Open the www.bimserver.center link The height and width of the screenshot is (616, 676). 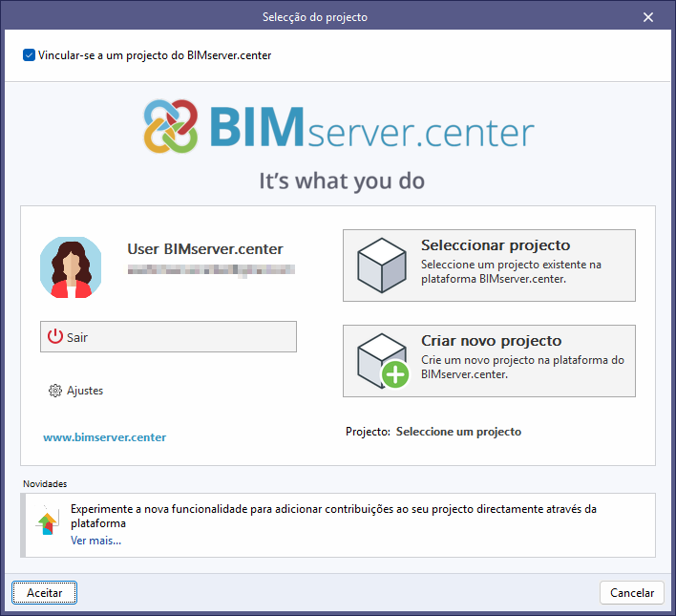[x=105, y=437]
